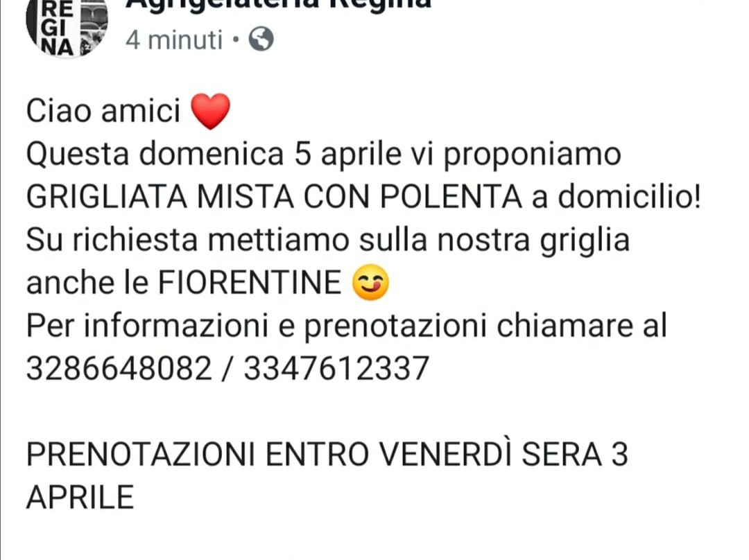Viewport: 749px width, 560px height.
Task: Click the red heart emoji
Action: pos(210,111)
